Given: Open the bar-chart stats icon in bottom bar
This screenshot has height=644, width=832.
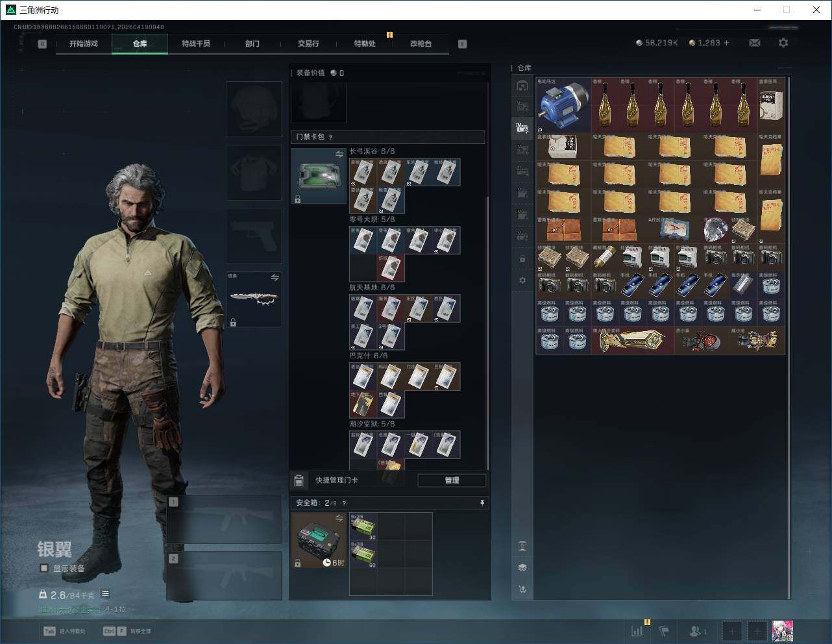Looking at the screenshot, I should pos(637,631).
